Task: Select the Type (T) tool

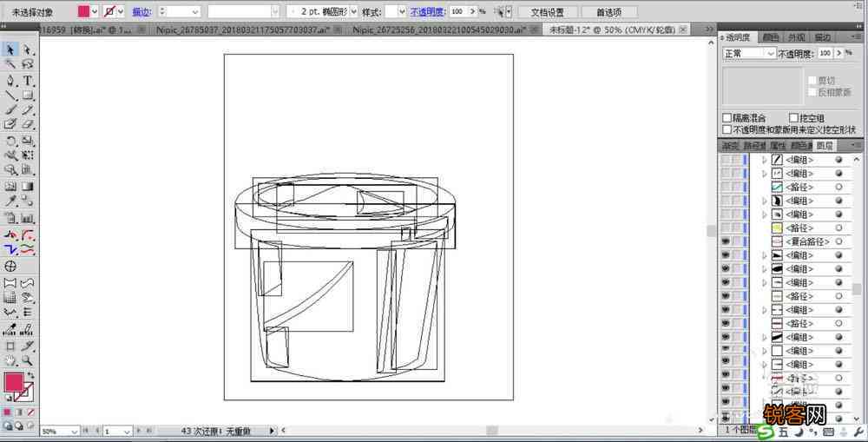Action: 27,81
